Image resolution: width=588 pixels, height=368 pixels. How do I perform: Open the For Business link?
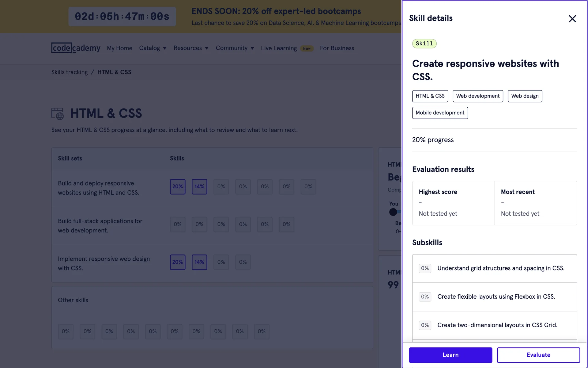tap(337, 48)
